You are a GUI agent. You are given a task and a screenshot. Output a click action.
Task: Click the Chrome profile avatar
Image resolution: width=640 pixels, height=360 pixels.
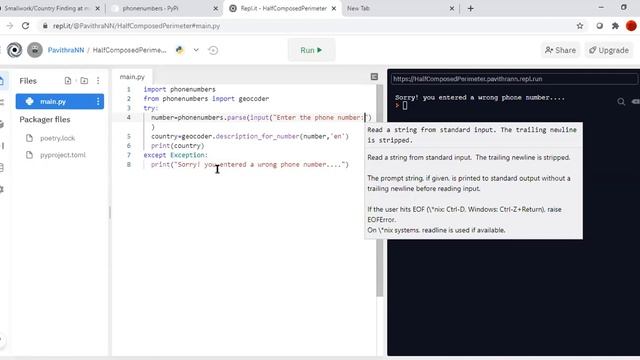pos(631,26)
